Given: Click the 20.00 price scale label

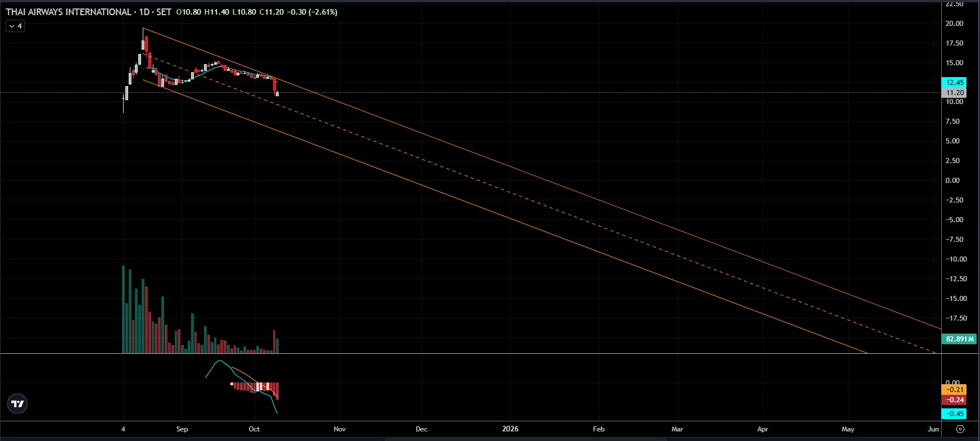Looking at the screenshot, I should [955, 24].
